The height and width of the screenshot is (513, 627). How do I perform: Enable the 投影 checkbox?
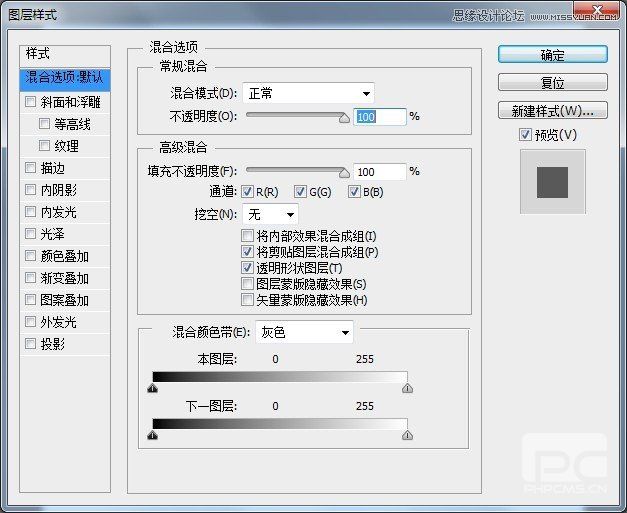tap(30, 343)
